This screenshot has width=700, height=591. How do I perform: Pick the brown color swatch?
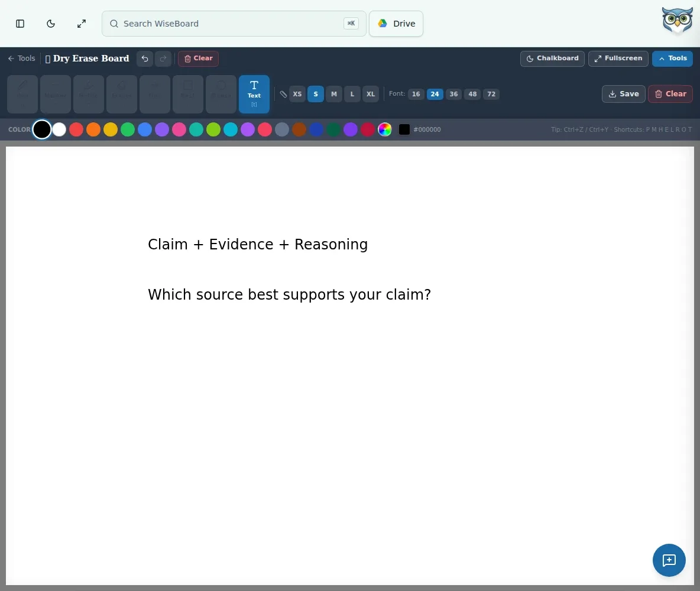(299, 129)
